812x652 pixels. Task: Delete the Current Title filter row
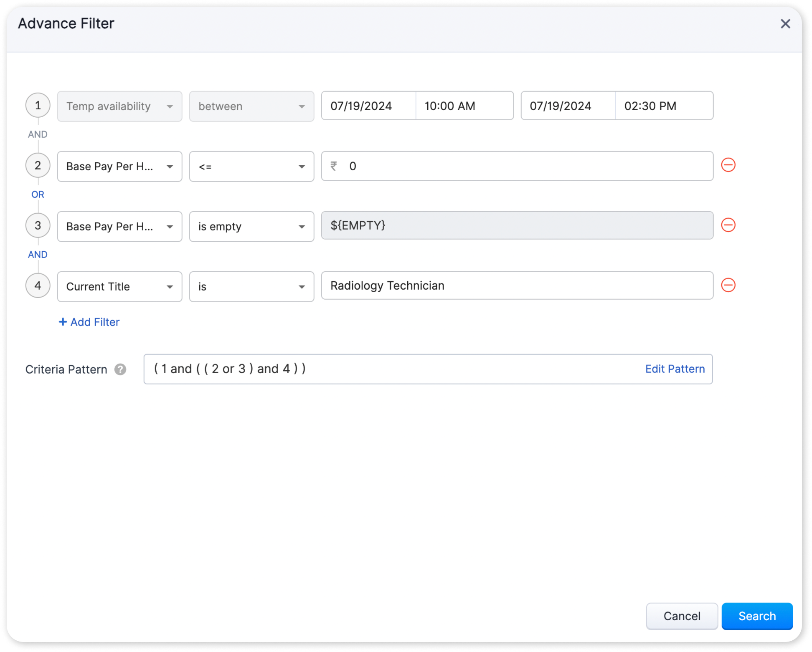[x=728, y=286]
